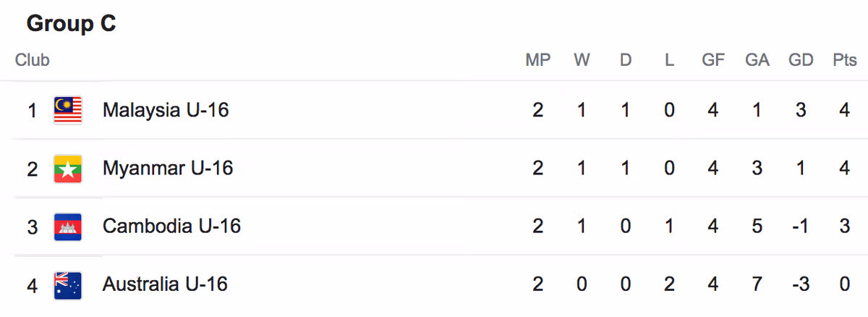The height and width of the screenshot is (317, 868).
Task: Click the Club column header
Action: [x=33, y=60]
